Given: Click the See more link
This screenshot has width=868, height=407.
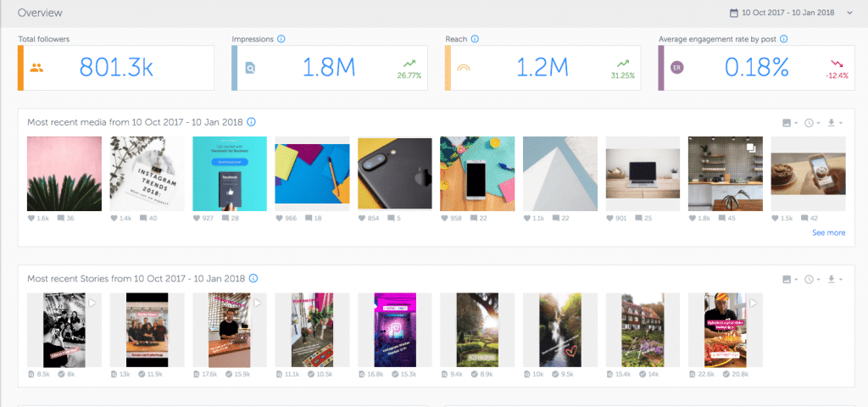Looking at the screenshot, I should click(828, 232).
